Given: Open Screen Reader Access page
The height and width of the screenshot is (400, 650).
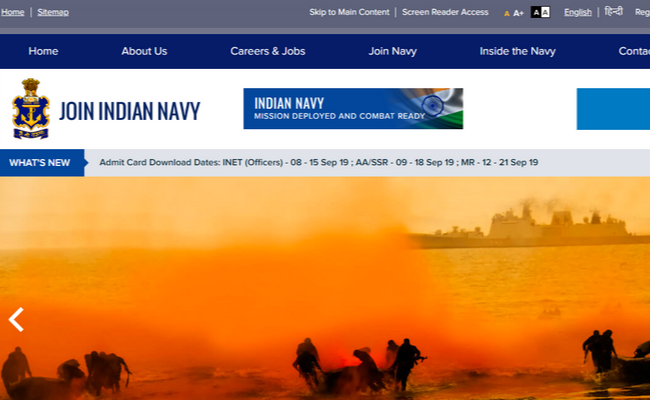Looking at the screenshot, I should (x=446, y=12).
